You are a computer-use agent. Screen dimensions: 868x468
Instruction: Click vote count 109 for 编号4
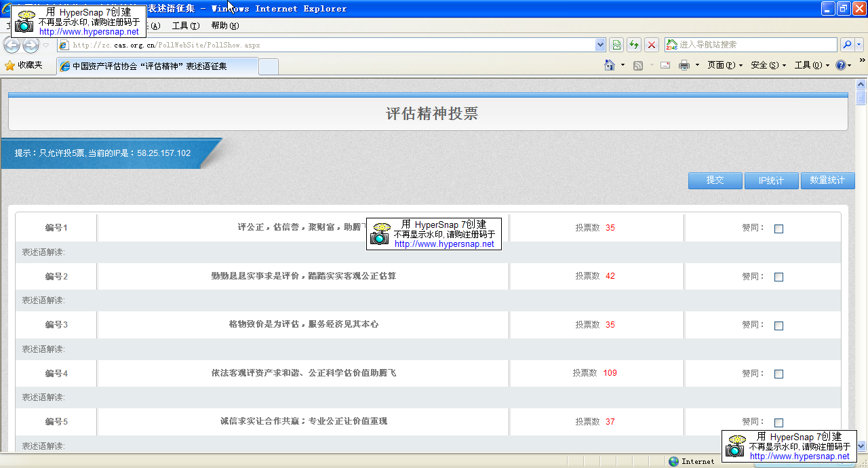(610, 373)
